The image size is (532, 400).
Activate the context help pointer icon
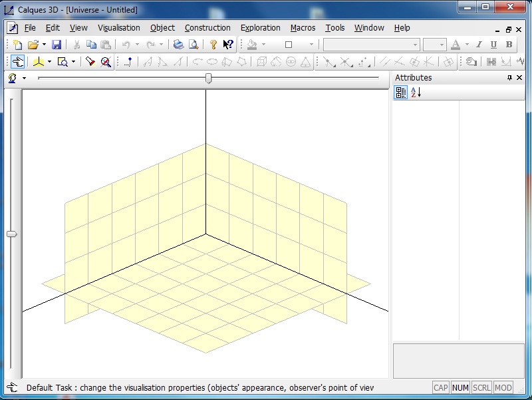coord(228,45)
